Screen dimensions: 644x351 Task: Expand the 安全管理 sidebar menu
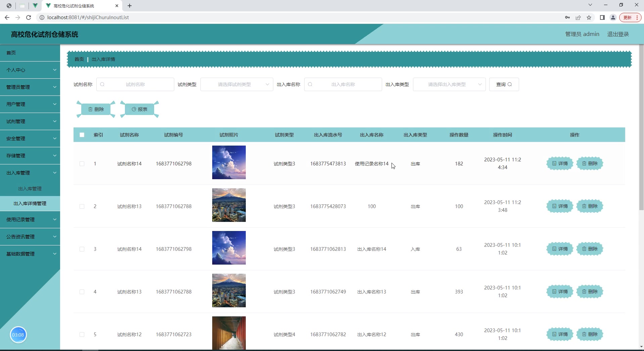pyautogui.click(x=30, y=139)
